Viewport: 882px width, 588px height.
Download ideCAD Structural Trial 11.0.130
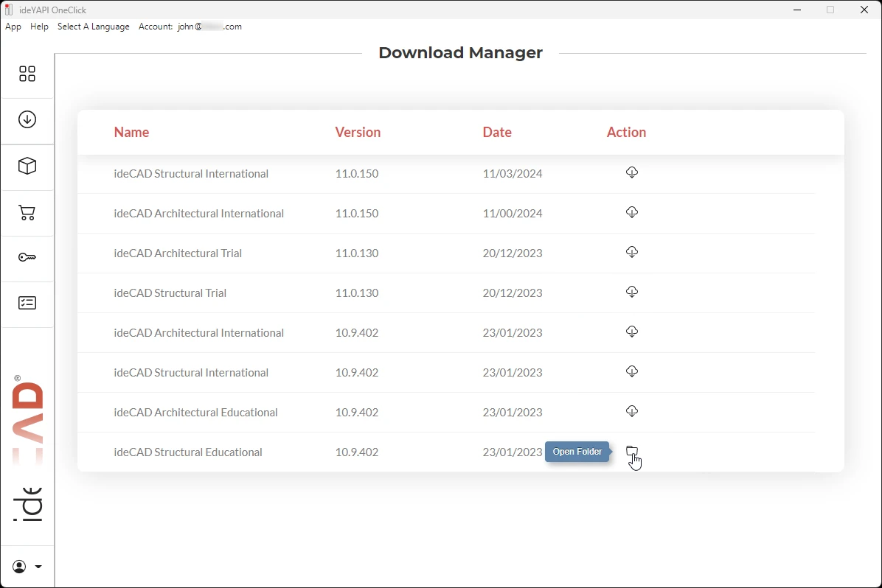pos(632,292)
